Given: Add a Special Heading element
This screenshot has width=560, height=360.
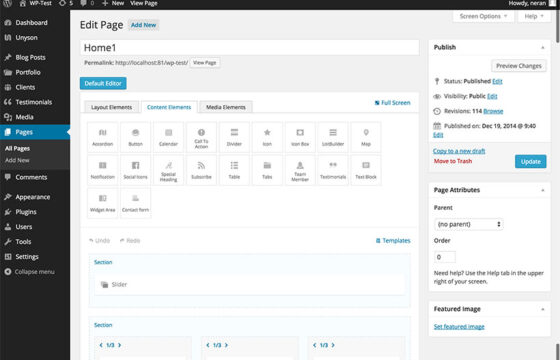Looking at the screenshot, I should [168, 170].
